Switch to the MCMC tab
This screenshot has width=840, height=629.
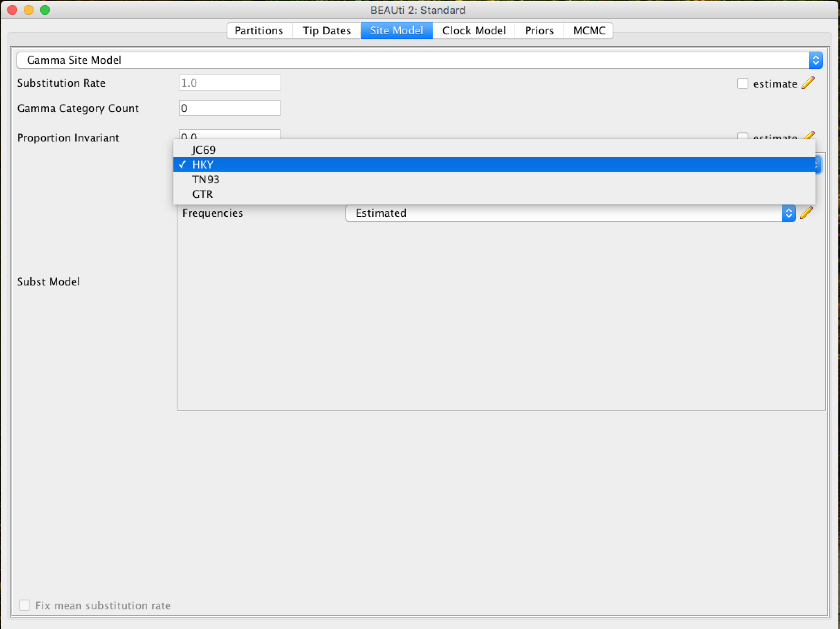[588, 31]
